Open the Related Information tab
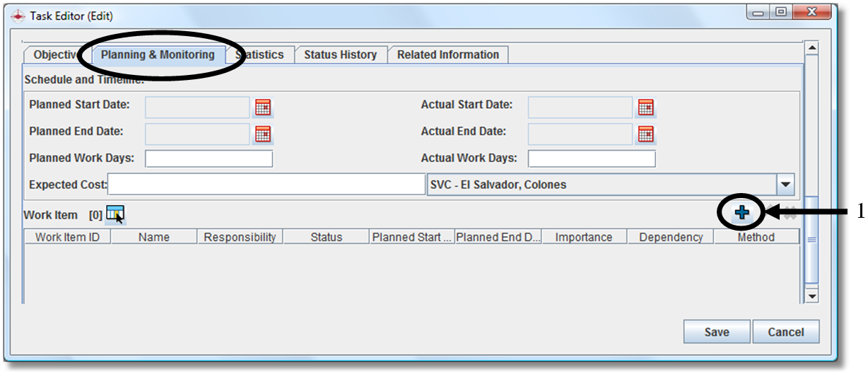The width and height of the screenshot is (868, 372). click(447, 54)
